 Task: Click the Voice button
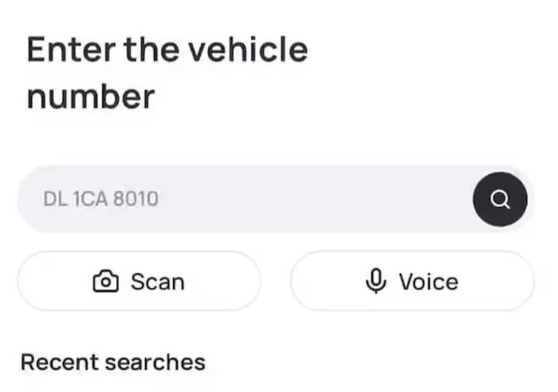(412, 281)
